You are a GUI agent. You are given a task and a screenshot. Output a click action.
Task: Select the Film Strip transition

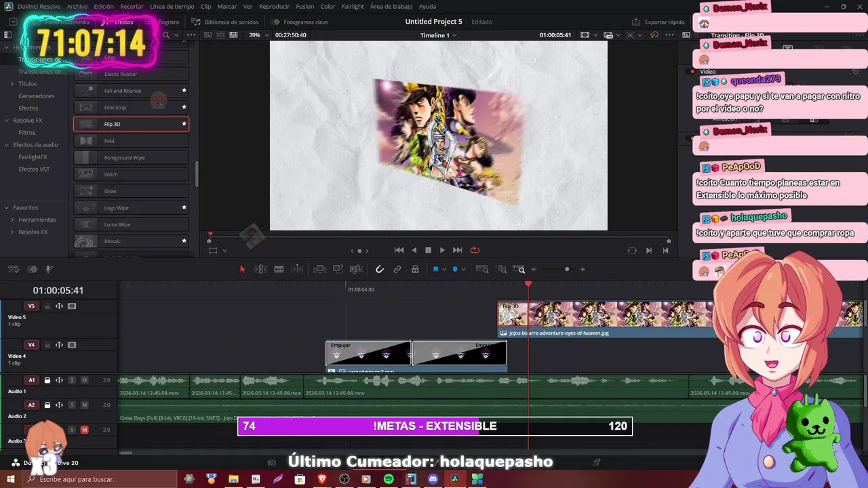131,107
